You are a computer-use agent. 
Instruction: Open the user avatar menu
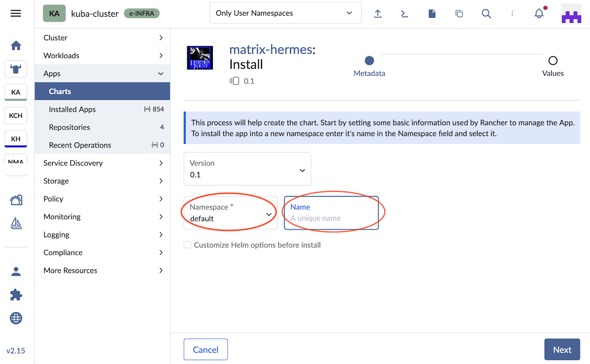[x=571, y=13]
